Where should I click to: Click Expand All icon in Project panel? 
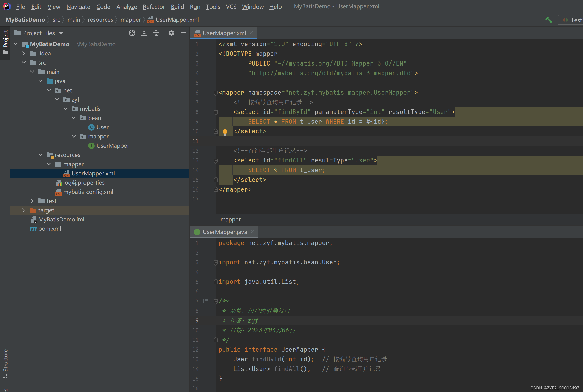pyautogui.click(x=144, y=33)
